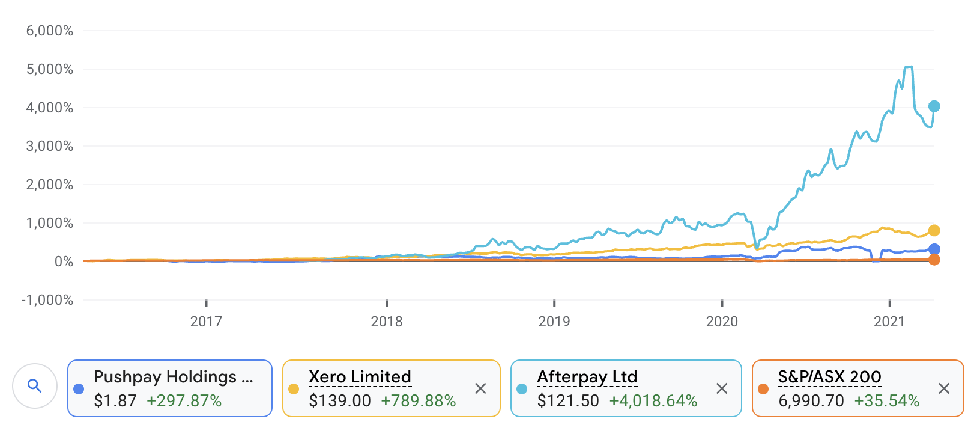Click the yellow Xero legend dot

pyautogui.click(x=294, y=389)
